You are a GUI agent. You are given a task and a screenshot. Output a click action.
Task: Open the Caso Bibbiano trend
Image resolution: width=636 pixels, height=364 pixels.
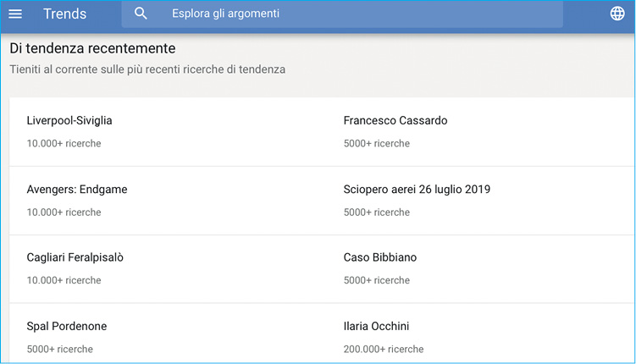pyautogui.click(x=380, y=257)
